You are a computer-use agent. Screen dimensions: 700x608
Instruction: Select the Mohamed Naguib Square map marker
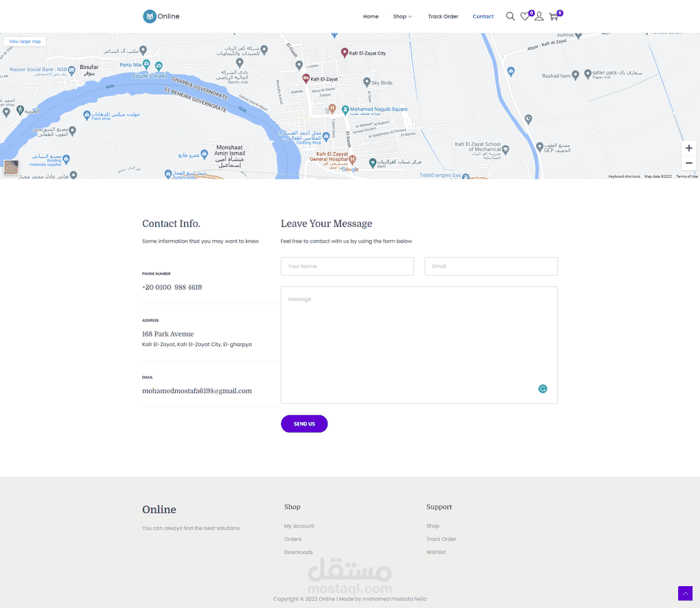click(345, 109)
